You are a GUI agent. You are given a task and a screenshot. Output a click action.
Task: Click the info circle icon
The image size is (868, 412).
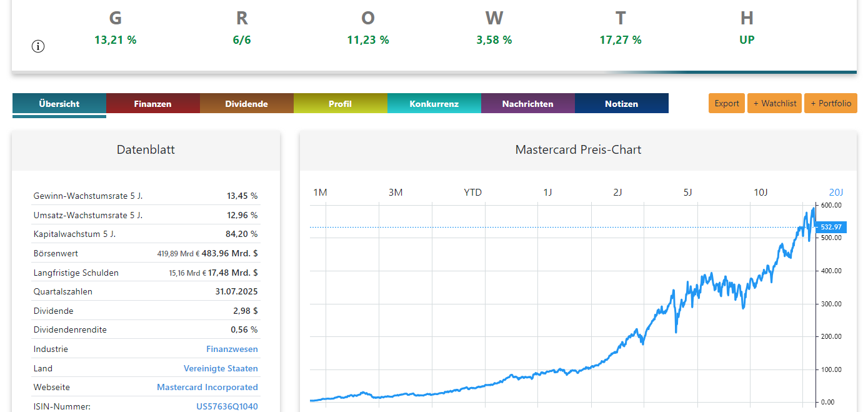[x=38, y=46]
